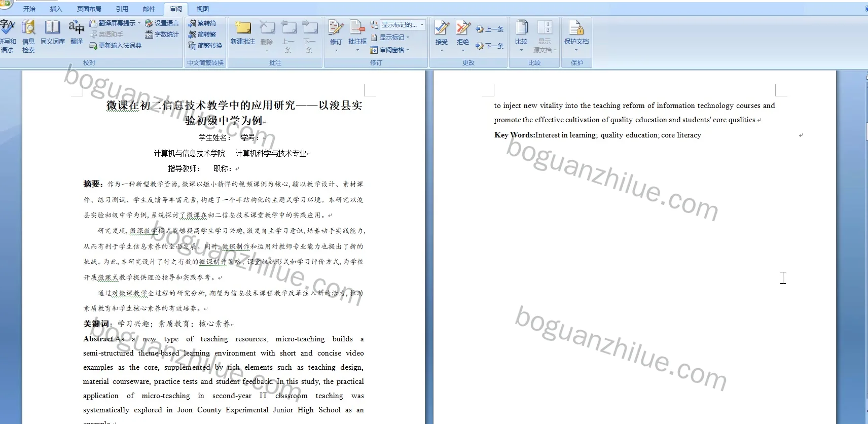Convert text with 繁转简
This screenshot has height=424, width=868.
pos(202,23)
